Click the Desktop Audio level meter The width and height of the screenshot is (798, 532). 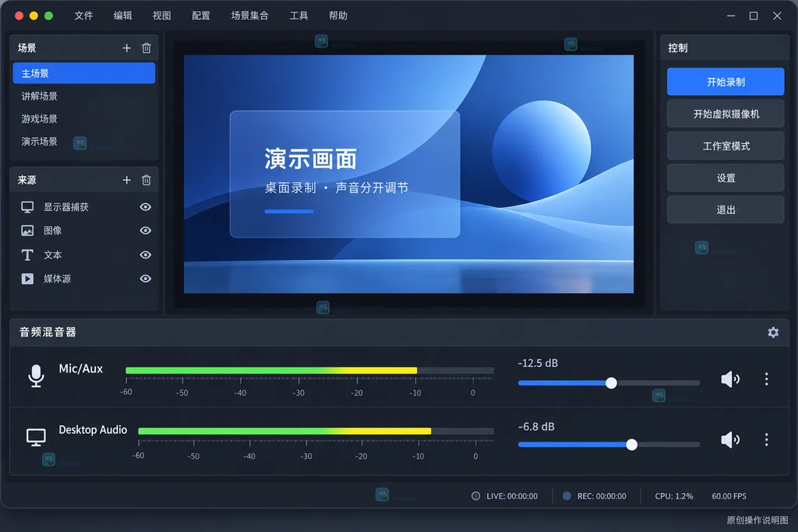click(x=316, y=431)
